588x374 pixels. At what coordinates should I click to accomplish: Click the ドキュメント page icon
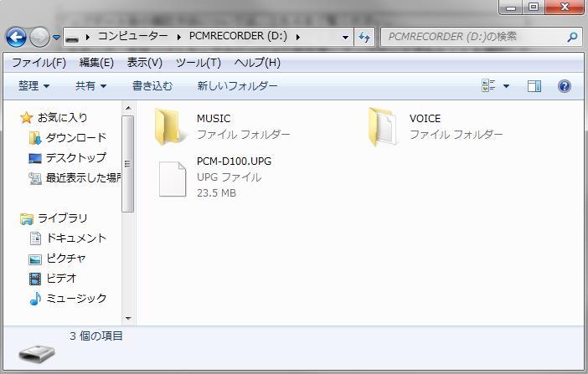coord(35,238)
